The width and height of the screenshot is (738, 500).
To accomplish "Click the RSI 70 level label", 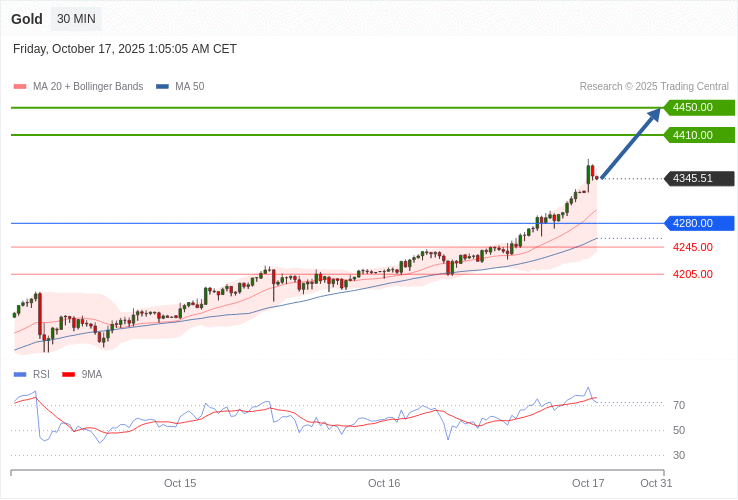I will coord(679,405).
